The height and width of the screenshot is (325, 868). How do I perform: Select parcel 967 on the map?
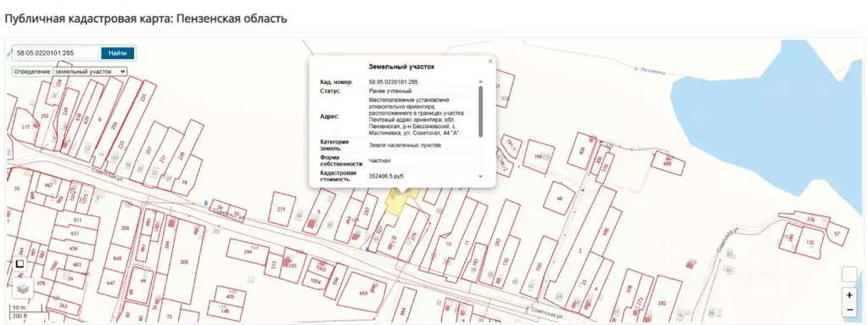pos(48,185)
